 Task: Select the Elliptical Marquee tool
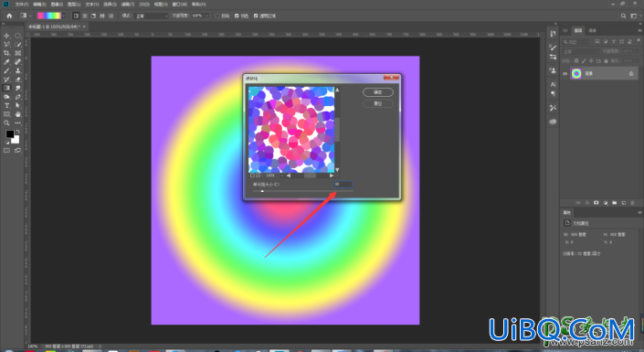pyautogui.click(x=18, y=36)
